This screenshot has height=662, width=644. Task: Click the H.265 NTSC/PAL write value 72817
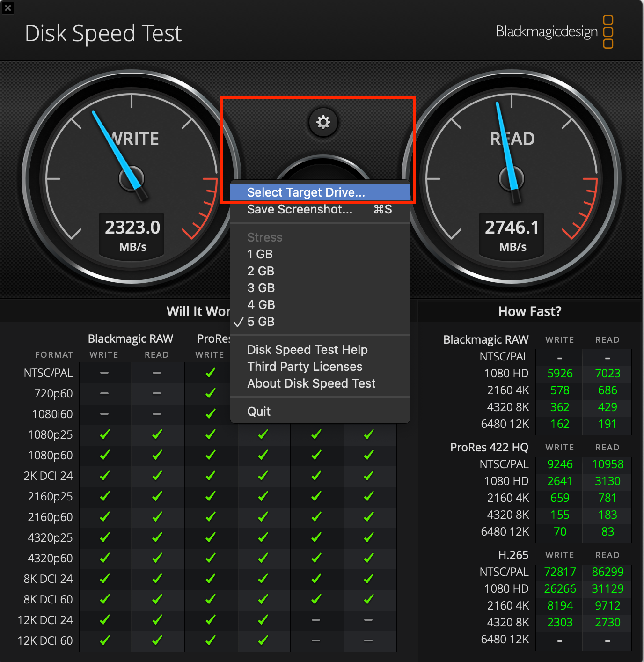pyautogui.click(x=560, y=572)
